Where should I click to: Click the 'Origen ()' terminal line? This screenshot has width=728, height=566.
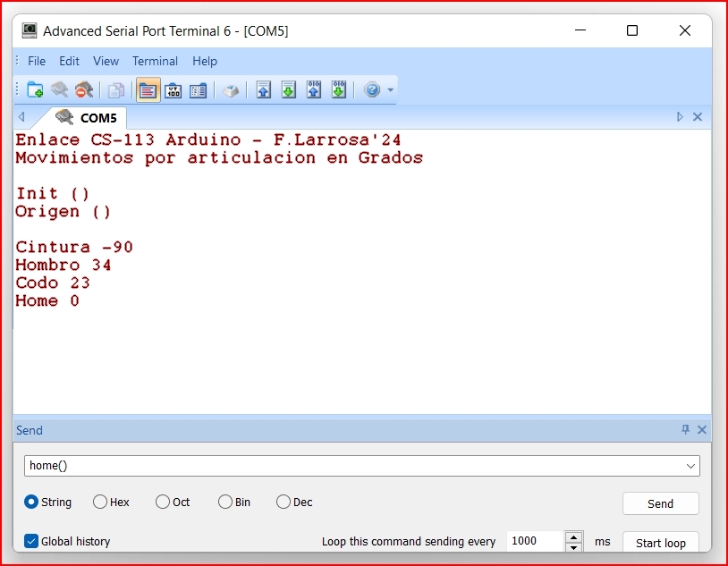coord(63,211)
